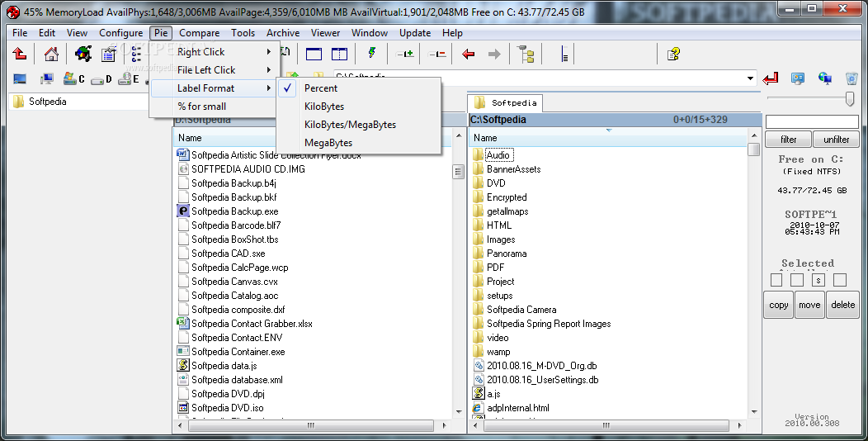Click the recycle bin icon at top right
The height and width of the screenshot is (441, 868).
(x=851, y=78)
